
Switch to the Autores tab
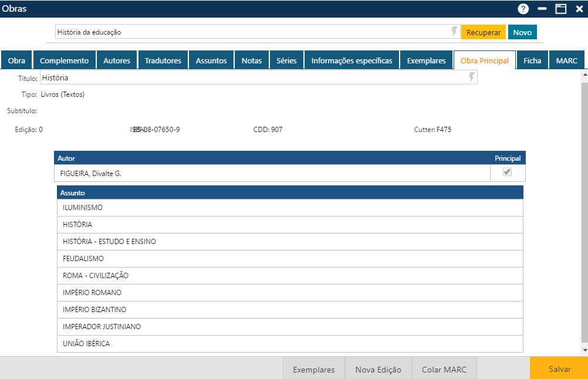116,59
